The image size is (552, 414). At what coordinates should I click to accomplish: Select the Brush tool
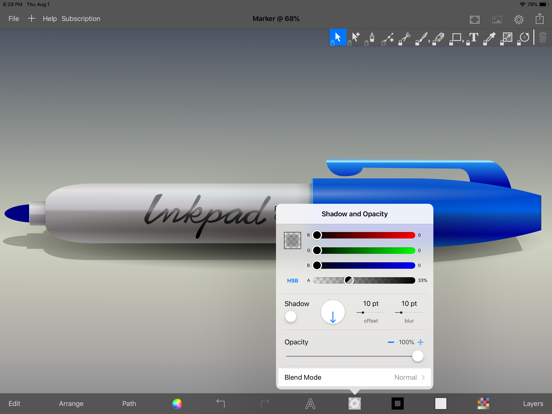[x=421, y=38]
